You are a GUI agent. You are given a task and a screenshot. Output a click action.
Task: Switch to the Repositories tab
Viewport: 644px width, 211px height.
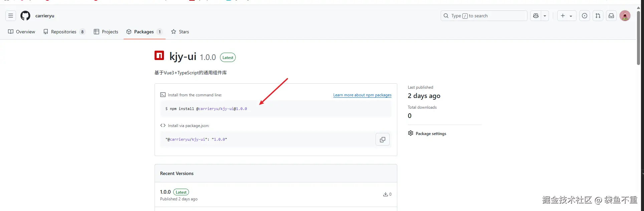64,32
